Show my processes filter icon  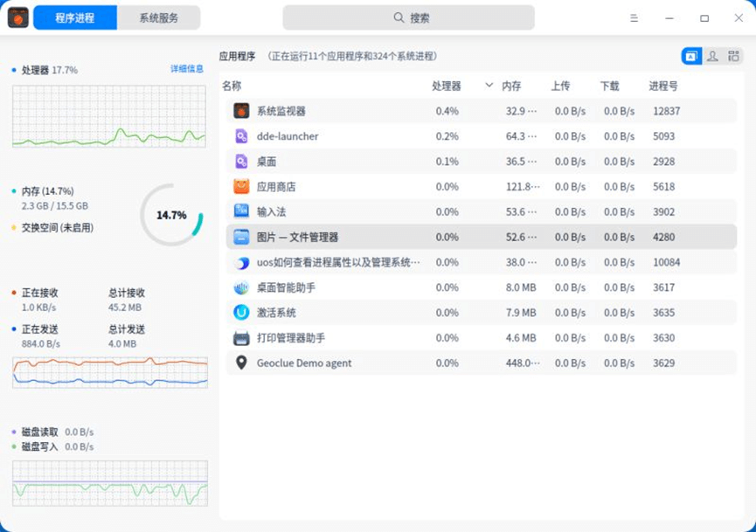pos(712,56)
